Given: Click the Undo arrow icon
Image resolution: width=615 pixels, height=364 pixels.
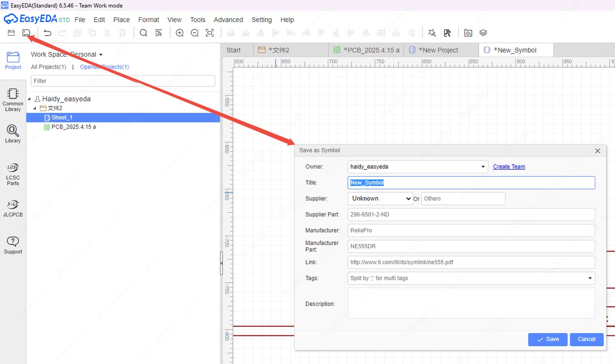Looking at the screenshot, I should [47, 33].
